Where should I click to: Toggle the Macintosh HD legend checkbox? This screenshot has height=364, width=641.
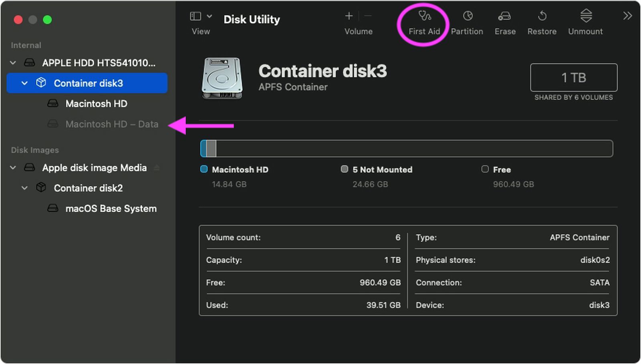[x=204, y=169]
